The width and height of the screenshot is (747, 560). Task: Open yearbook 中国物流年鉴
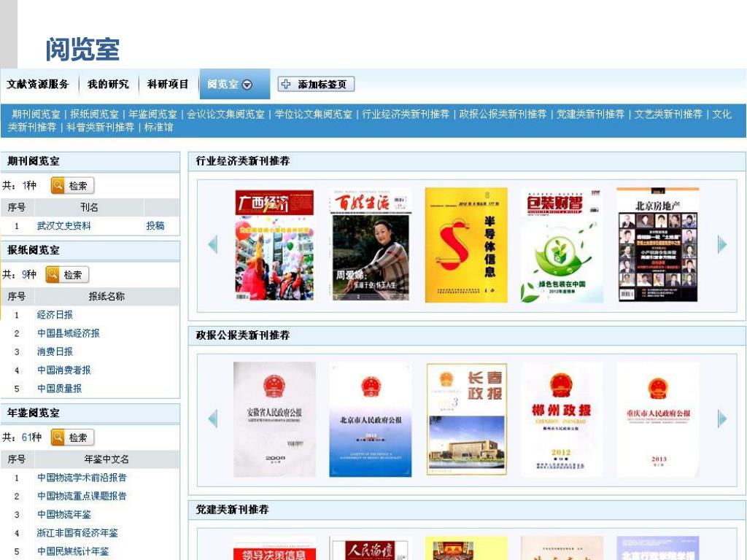tap(64, 515)
